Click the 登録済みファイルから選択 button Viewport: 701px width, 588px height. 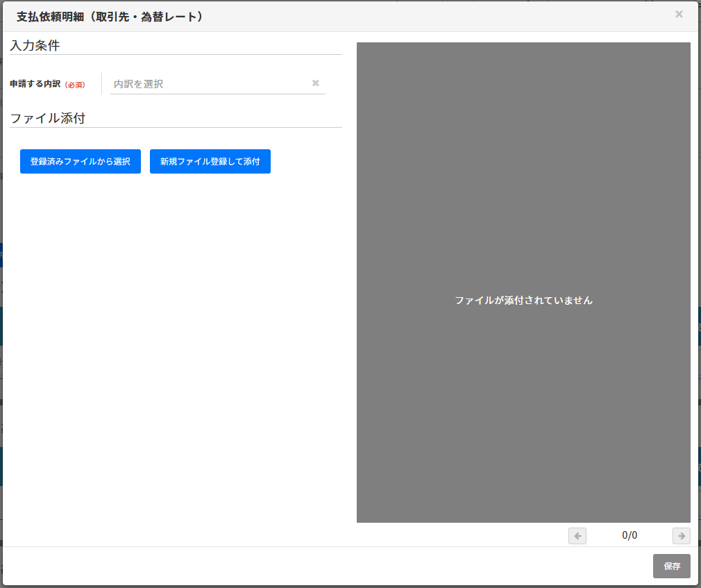tap(81, 161)
